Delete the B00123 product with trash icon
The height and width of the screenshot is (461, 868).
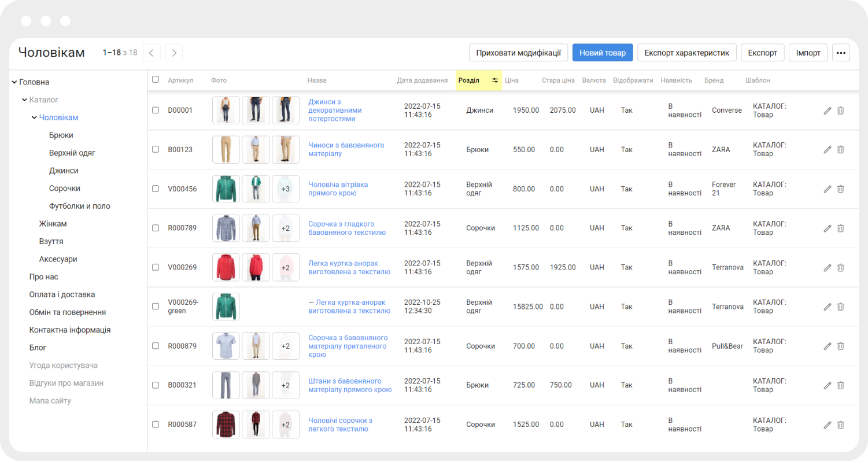click(x=841, y=150)
